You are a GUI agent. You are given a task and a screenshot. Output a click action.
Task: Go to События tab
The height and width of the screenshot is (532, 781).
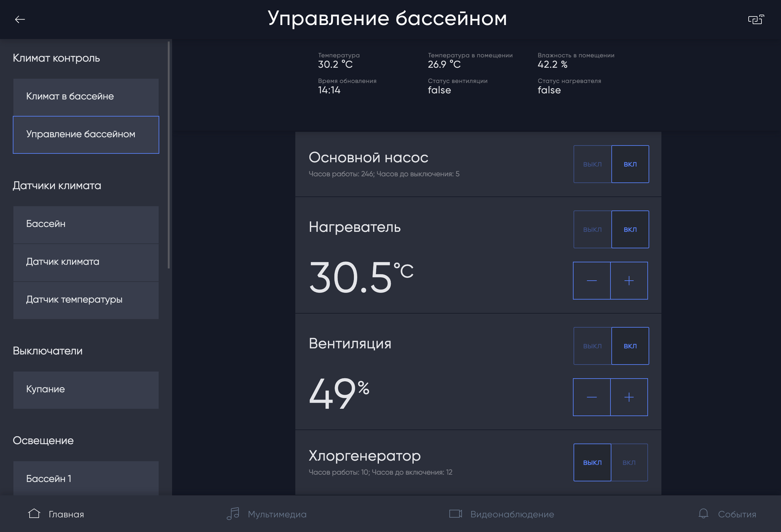pyautogui.click(x=727, y=514)
